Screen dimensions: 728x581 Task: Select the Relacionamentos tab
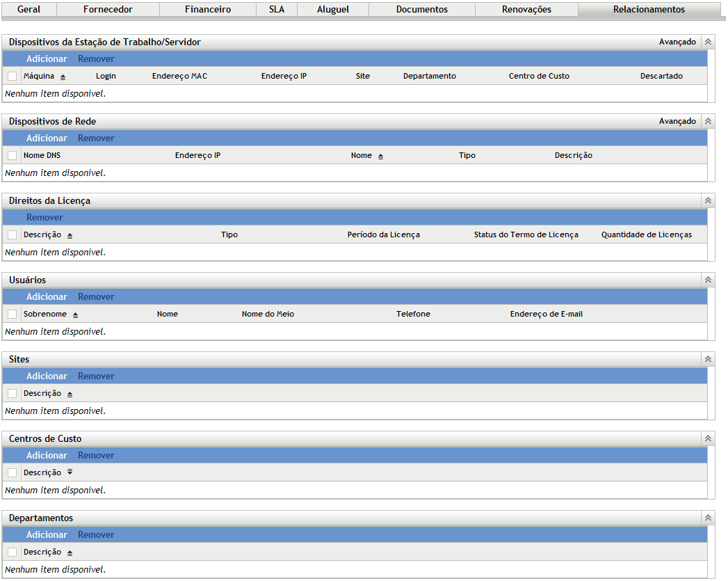pos(649,9)
